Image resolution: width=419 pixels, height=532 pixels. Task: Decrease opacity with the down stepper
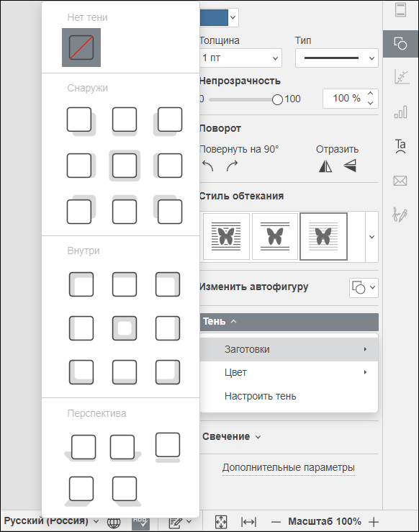click(x=371, y=103)
